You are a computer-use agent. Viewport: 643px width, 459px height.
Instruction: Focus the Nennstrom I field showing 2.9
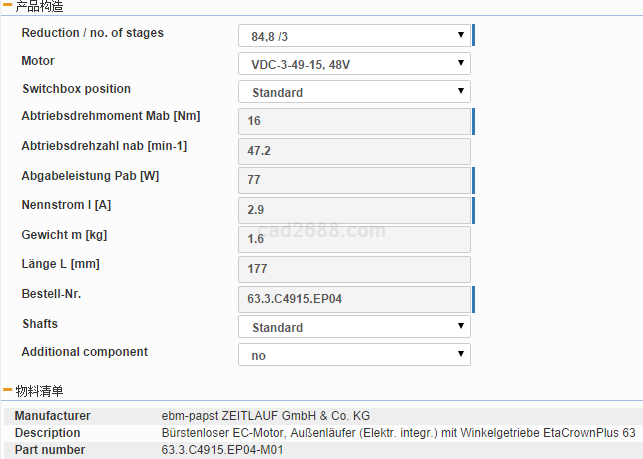tap(354, 210)
